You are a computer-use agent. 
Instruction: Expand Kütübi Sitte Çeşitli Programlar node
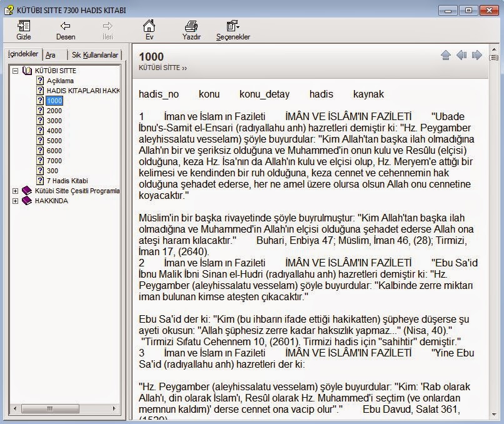tap(16, 191)
